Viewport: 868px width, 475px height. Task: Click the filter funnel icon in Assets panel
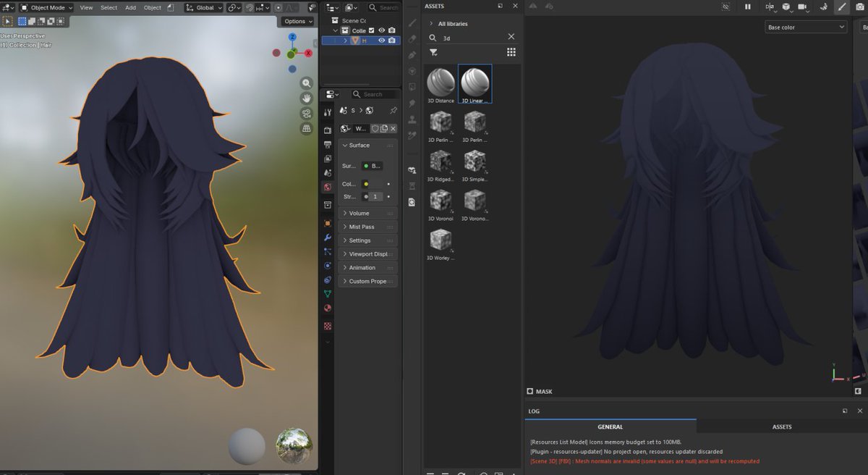[433, 52]
